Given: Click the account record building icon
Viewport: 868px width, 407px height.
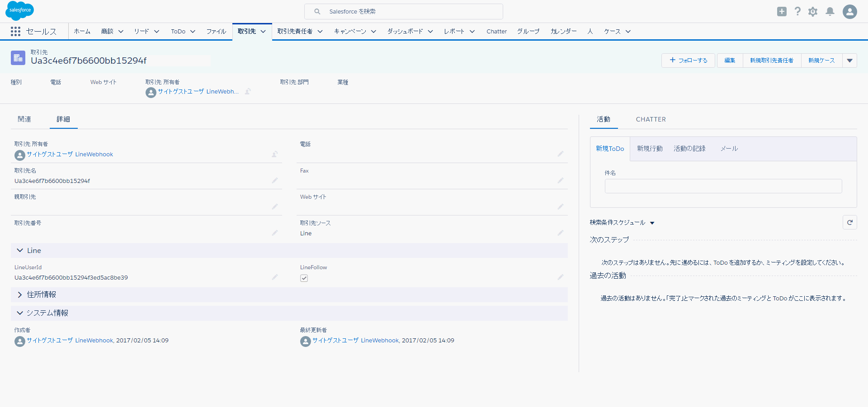Looking at the screenshot, I should point(18,58).
